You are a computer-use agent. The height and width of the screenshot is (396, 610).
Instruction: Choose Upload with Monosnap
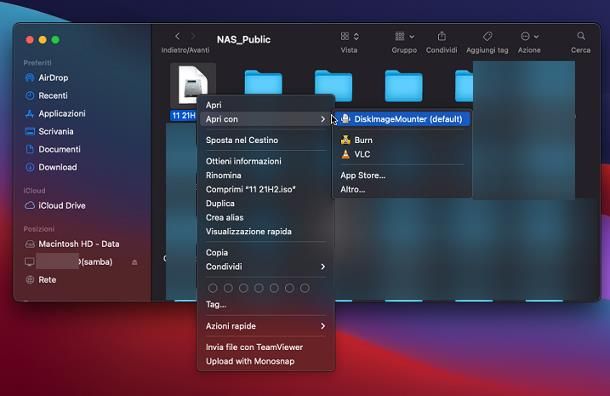click(266, 361)
